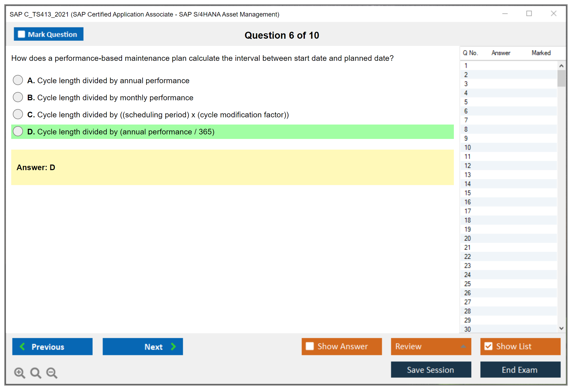The height and width of the screenshot is (392, 574).
Task: Select question 25 in the list
Action: [x=467, y=284]
